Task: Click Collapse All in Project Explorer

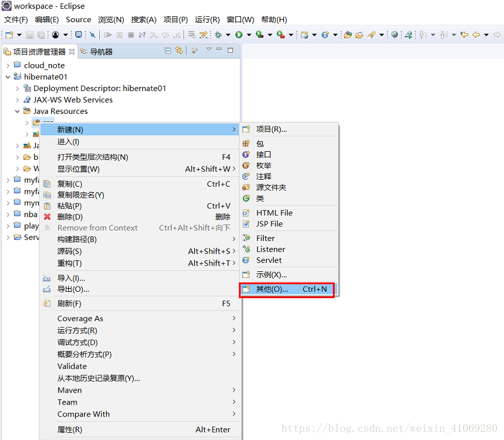Action: (168, 50)
